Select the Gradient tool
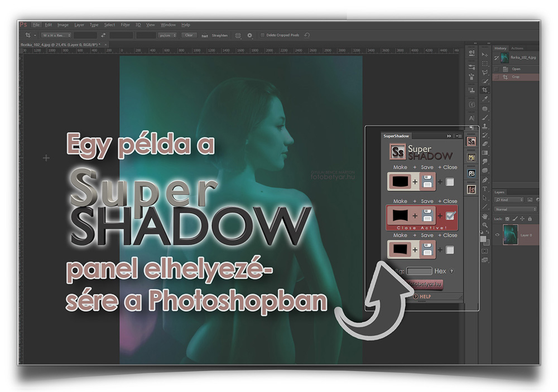The image size is (558, 392). pyautogui.click(x=485, y=153)
